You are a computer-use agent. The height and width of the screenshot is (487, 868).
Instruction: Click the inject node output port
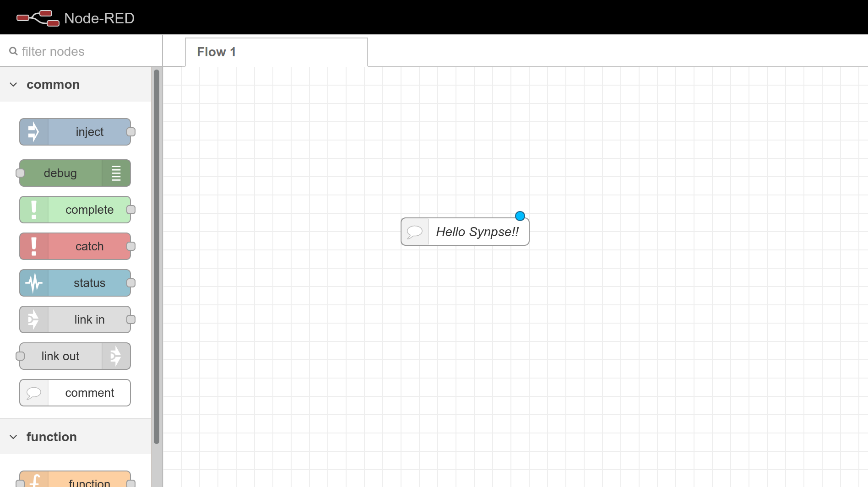[131, 132]
